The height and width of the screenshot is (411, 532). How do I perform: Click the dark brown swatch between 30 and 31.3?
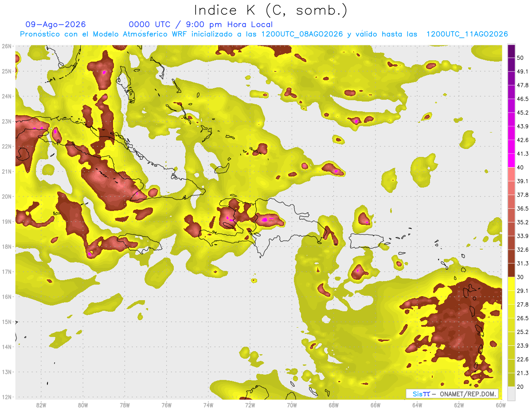tap(511, 270)
